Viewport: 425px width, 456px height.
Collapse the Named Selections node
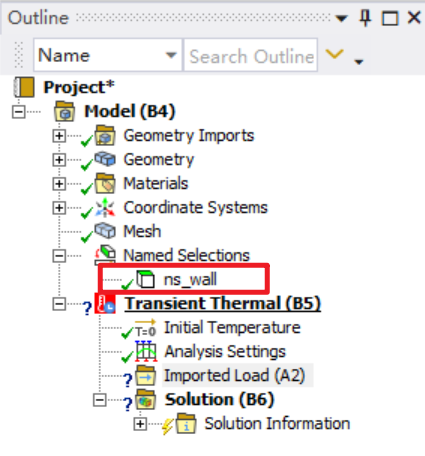[x=59, y=256]
